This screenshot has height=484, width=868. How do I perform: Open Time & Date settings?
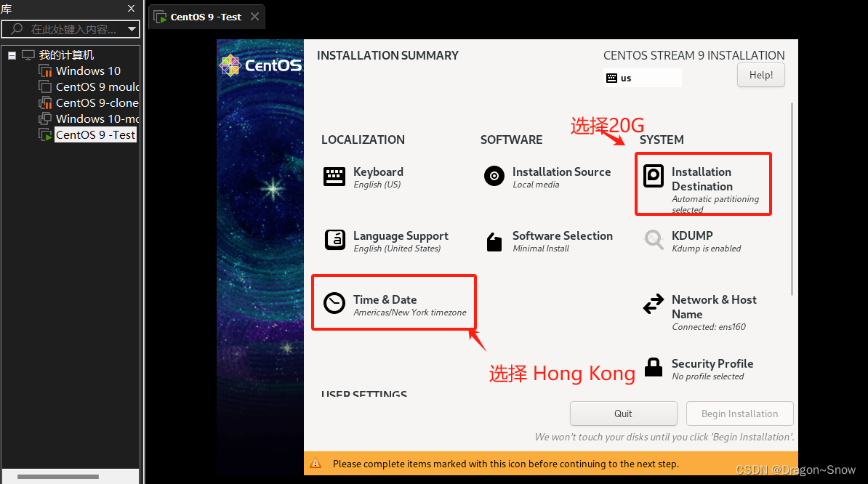coord(385,300)
